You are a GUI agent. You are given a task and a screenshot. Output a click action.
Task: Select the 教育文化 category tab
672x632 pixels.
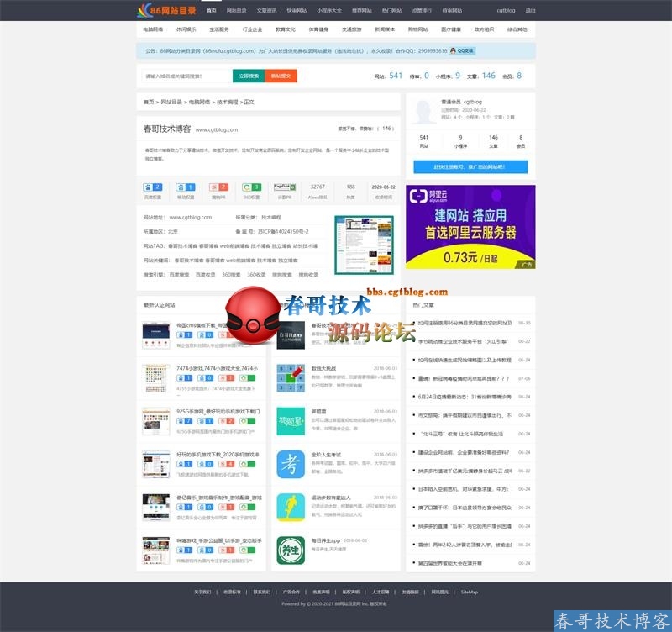[x=286, y=29]
